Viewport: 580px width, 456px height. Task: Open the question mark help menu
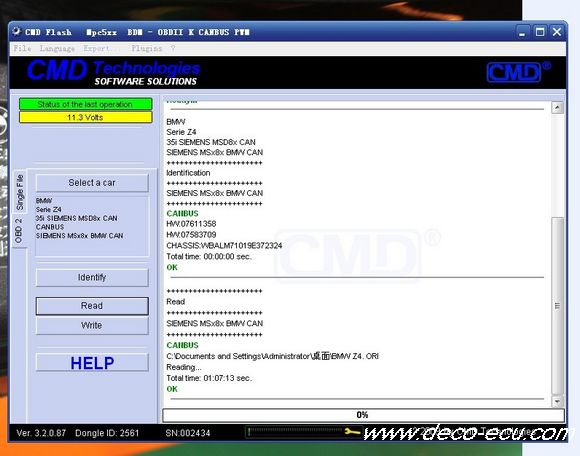coord(173,48)
